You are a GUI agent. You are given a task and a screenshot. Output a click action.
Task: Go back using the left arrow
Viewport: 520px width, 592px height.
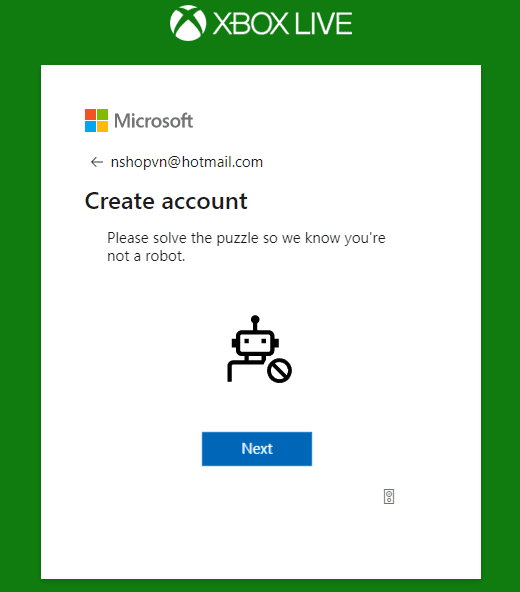(x=97, y=162)
